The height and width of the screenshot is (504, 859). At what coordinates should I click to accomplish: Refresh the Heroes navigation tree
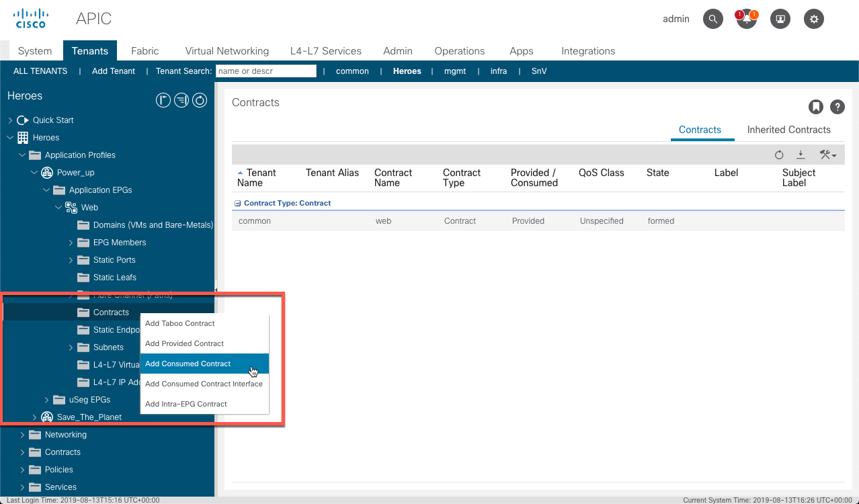click(199, 99)
